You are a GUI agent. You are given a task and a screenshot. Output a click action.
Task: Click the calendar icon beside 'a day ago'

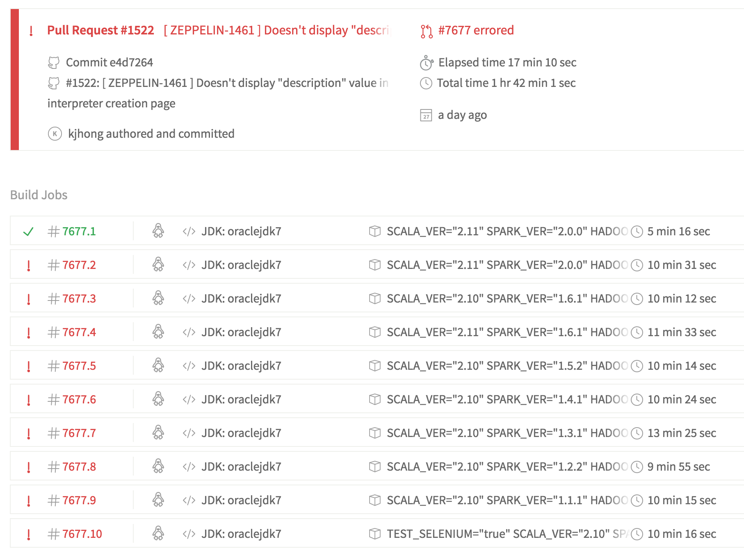tap(426, 115)
